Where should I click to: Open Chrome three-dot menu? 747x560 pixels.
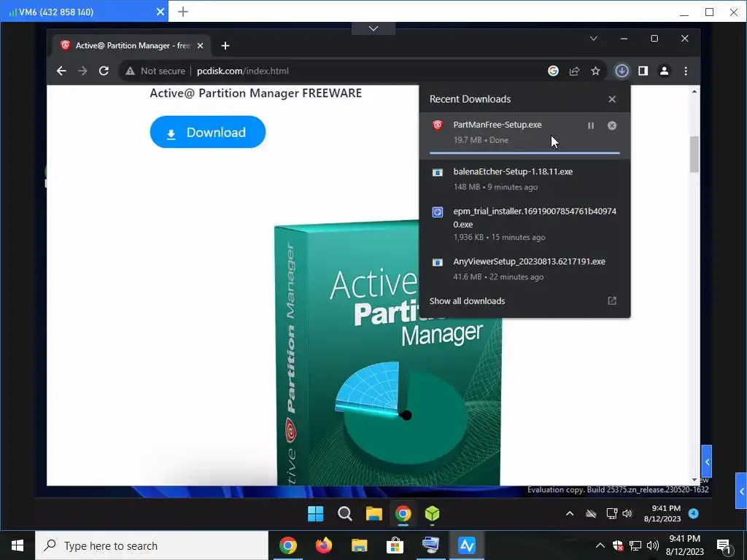point(686,71)
